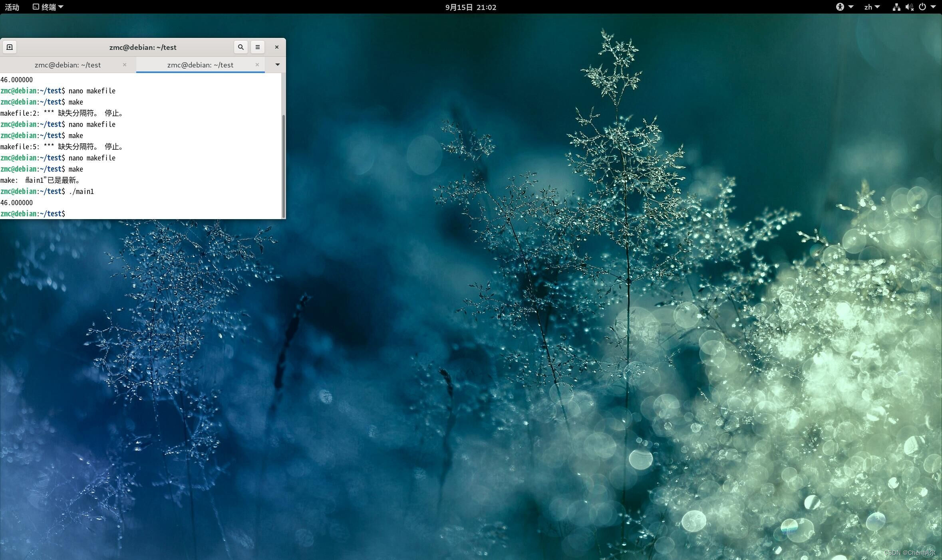Open the power system menu icon
Screen dimensions: 942x560
click(x=922, y=7)
